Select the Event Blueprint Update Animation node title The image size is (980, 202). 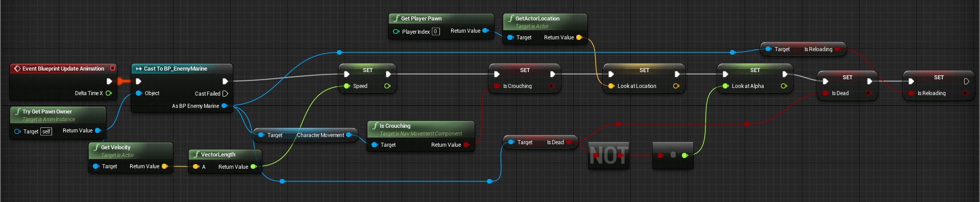(63, 69)
